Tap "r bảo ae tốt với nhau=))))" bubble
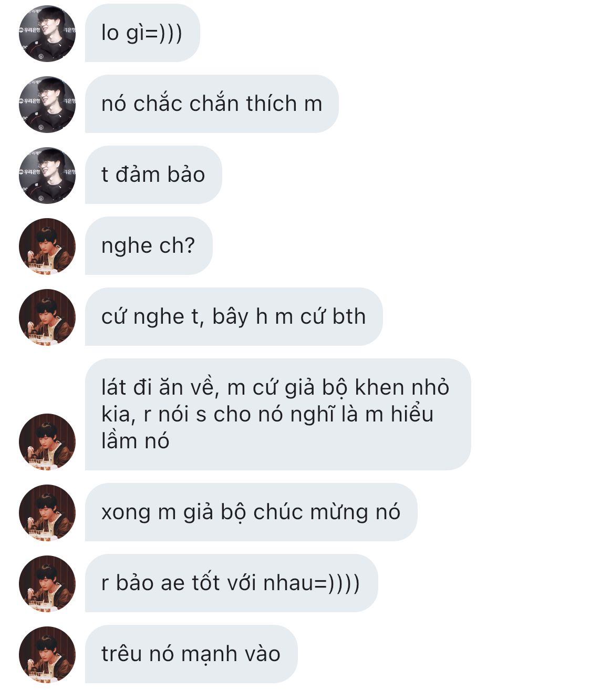The image size is (591, 700). (x=231, y=583)
